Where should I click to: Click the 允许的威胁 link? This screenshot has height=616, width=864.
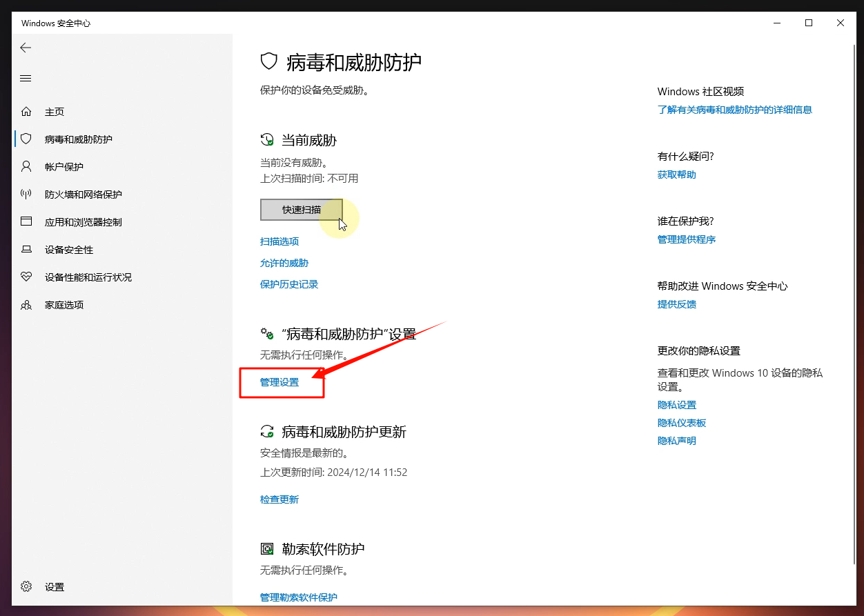coord(284,263)
